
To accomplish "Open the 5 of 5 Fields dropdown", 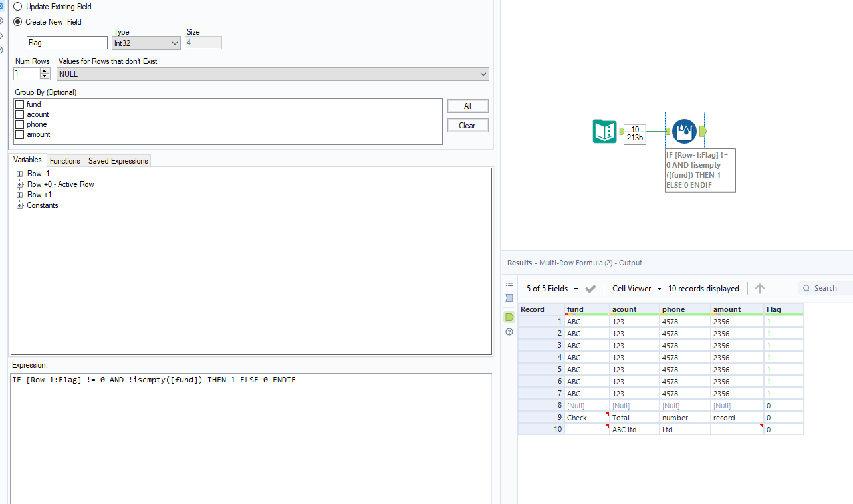I will [552, 289].
